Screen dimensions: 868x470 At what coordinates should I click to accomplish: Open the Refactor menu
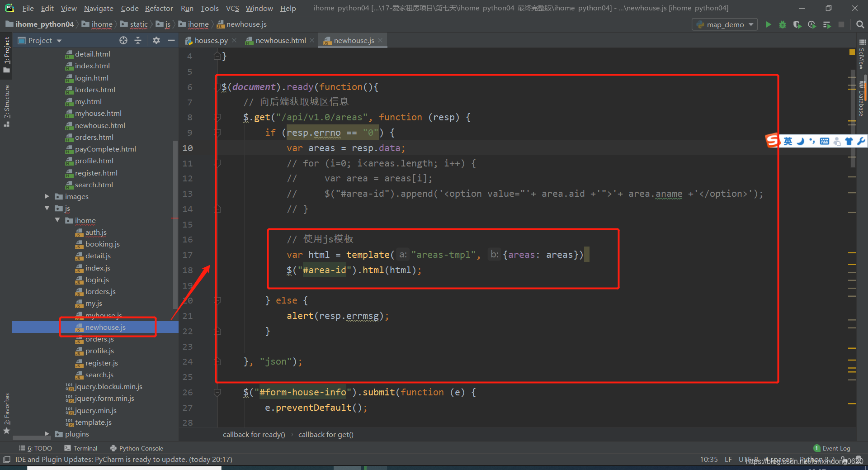[x=159, y=8]
